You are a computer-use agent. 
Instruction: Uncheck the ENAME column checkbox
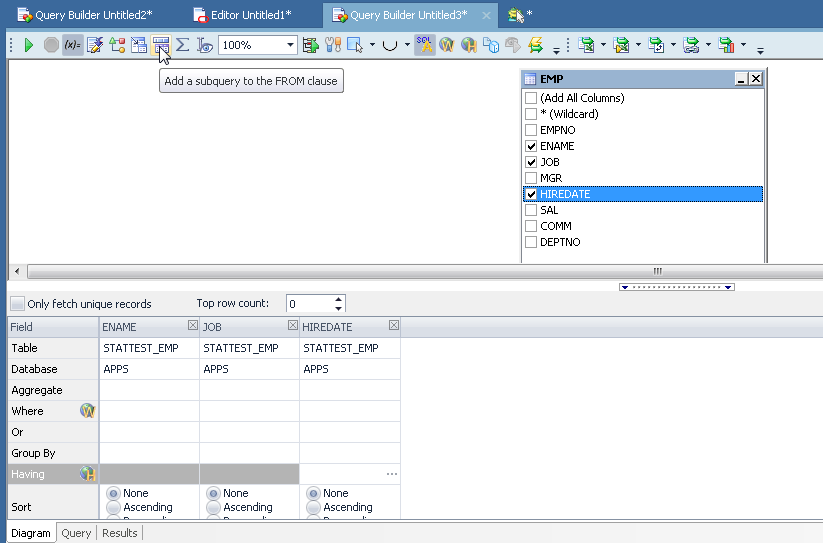click(531, 146)
